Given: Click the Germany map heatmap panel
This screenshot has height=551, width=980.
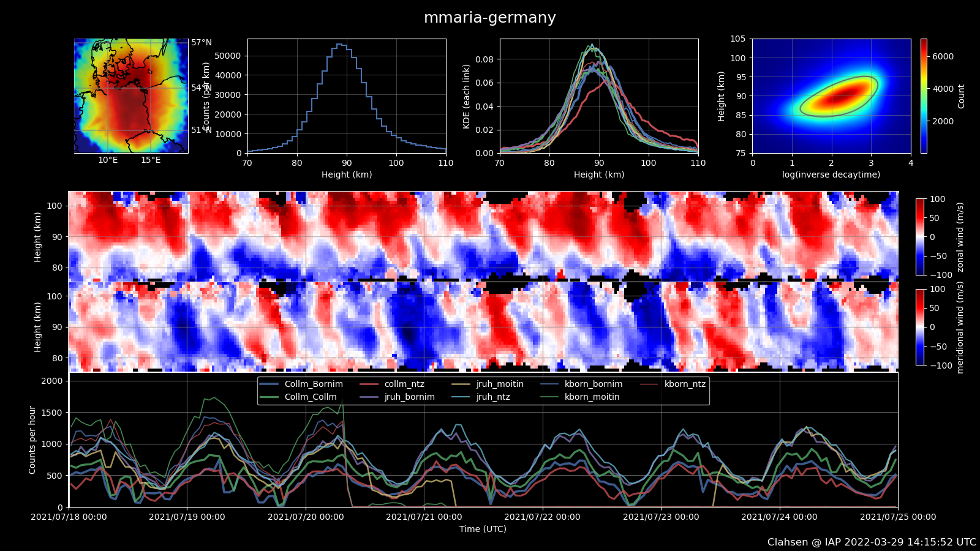Looking at the screenshot, I should pos(131,96).
